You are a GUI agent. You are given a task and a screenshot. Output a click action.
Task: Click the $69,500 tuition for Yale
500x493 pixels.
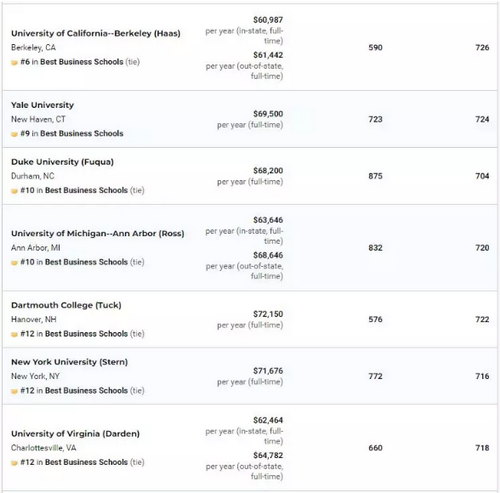(268, 114)
